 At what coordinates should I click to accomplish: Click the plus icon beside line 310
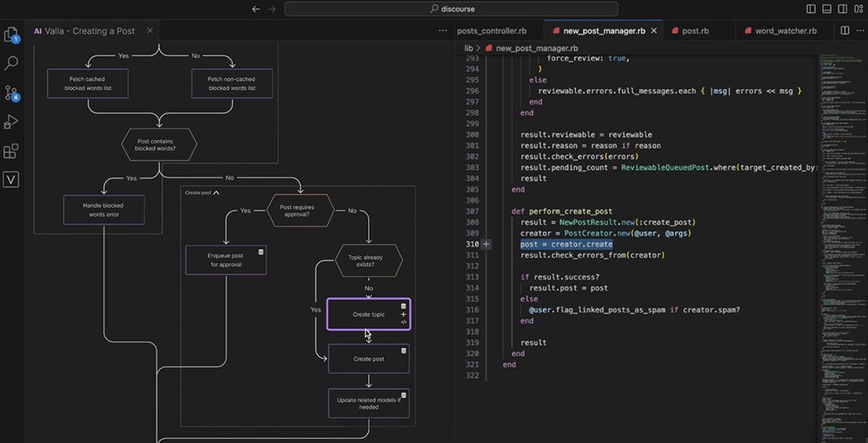tap(486, 244)
